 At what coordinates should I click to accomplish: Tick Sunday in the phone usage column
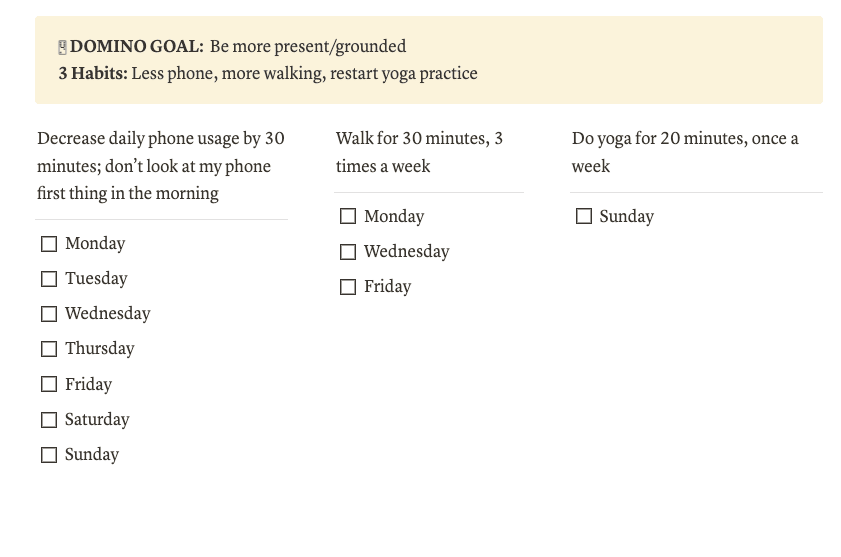point(49,455)
